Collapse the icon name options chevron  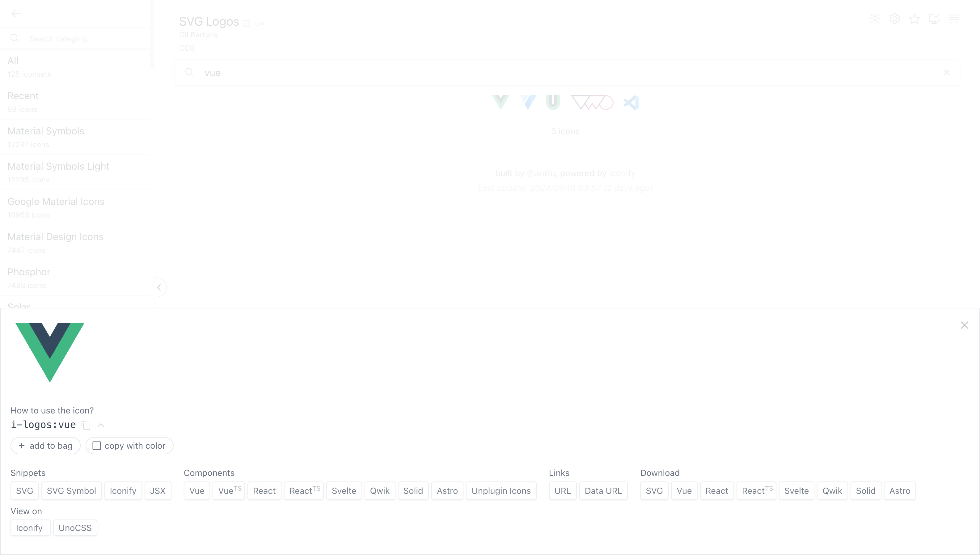pos(101,425)
